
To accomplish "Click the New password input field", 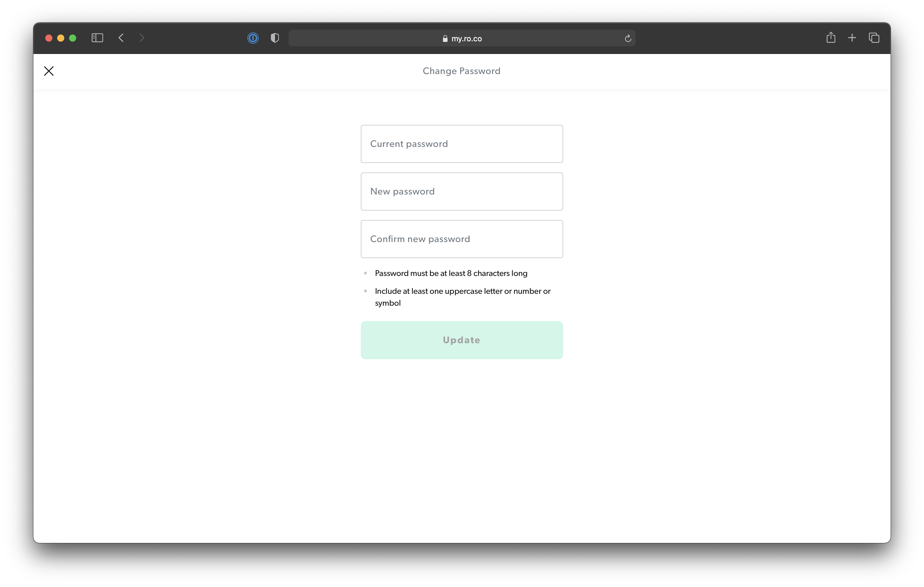I will pyautogui.click(x=462, y=191).
